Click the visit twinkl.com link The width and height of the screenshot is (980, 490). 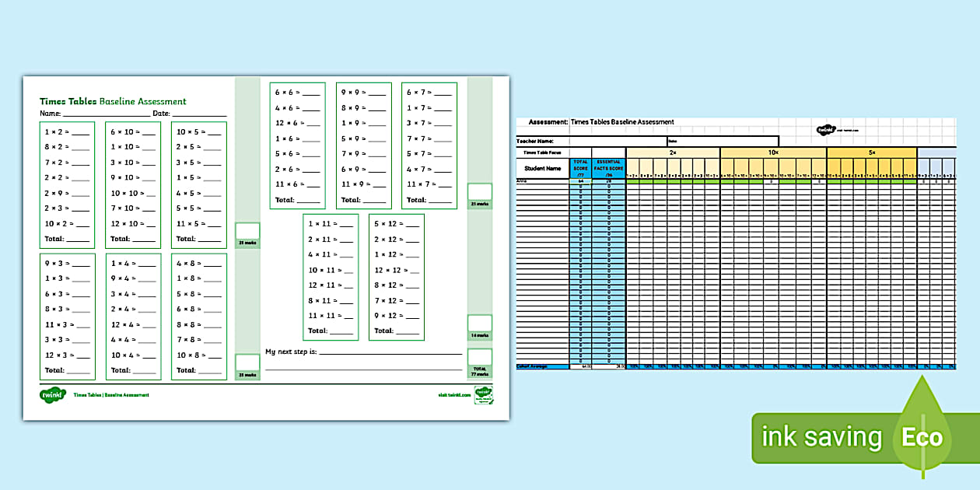point(454,394)
